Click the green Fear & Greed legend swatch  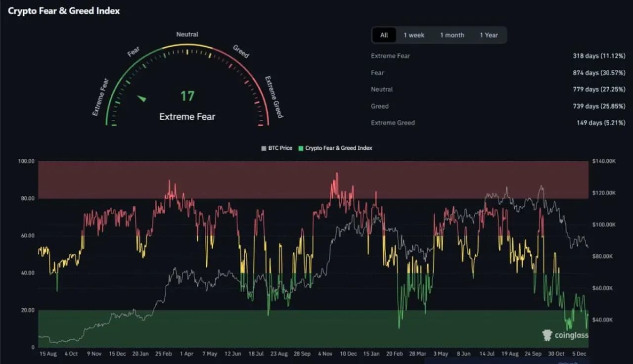[x=301, y=148]
